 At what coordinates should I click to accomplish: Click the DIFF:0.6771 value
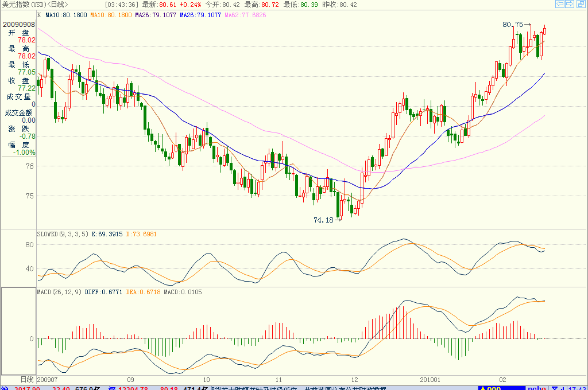tap(103, 292)
